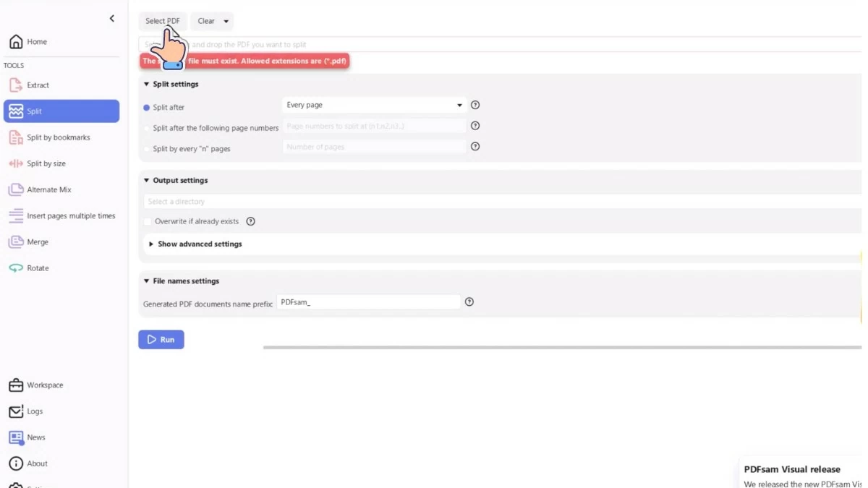Open the Split by size tool
Image resolution: width=868 pixels, height=488 pixels.
[46, 164]
